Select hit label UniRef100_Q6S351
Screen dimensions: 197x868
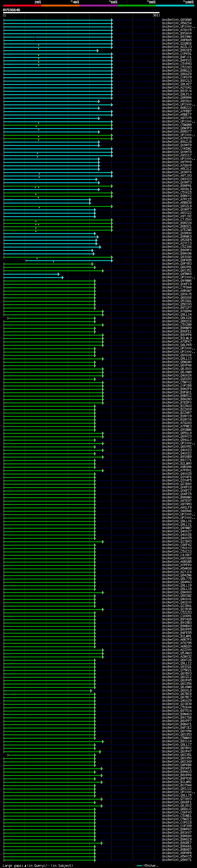177,755
